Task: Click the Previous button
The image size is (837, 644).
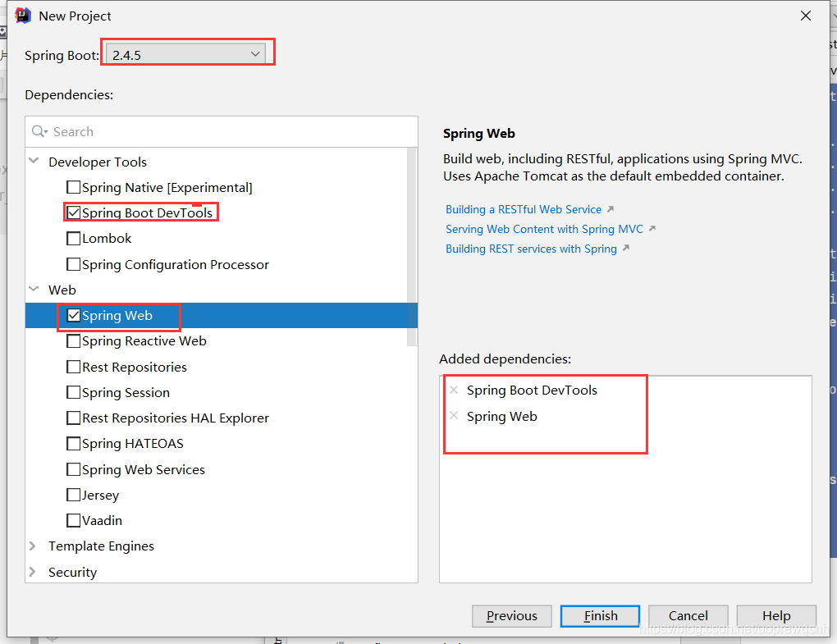Action: [x=512, y=616]
